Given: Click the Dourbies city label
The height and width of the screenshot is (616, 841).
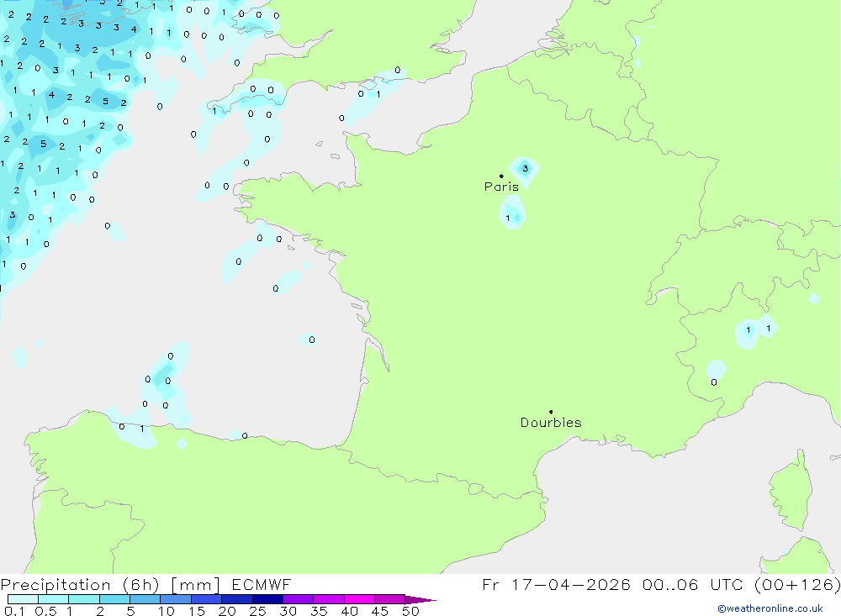Looking at the screenshot, I should click(x=551, y=423).
